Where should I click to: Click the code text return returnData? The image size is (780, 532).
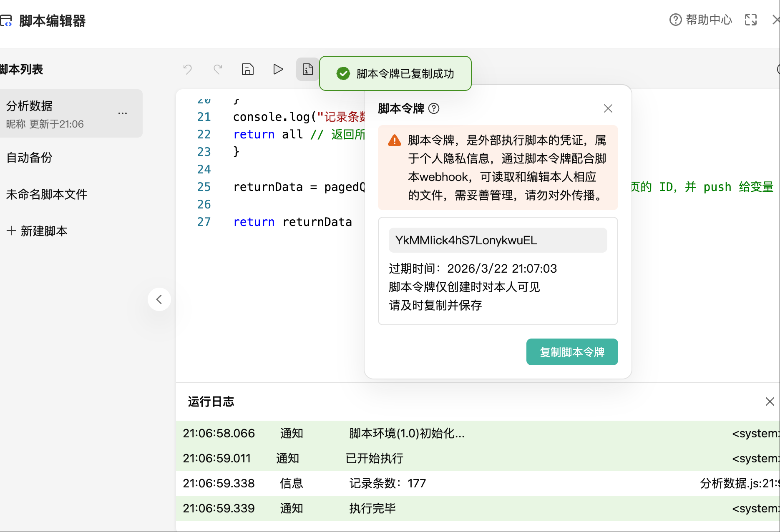(x=292, y=222)
